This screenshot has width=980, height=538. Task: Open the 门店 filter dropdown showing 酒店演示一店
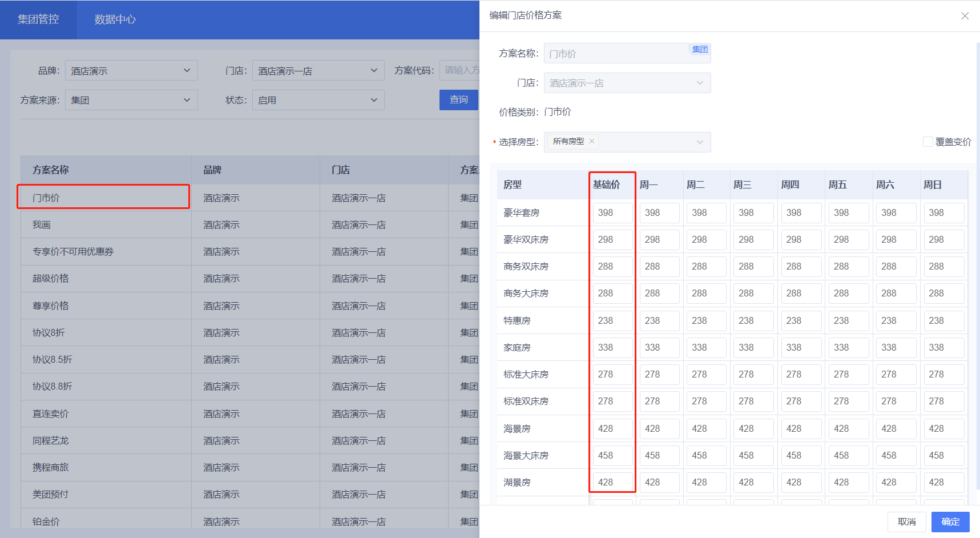318,70
